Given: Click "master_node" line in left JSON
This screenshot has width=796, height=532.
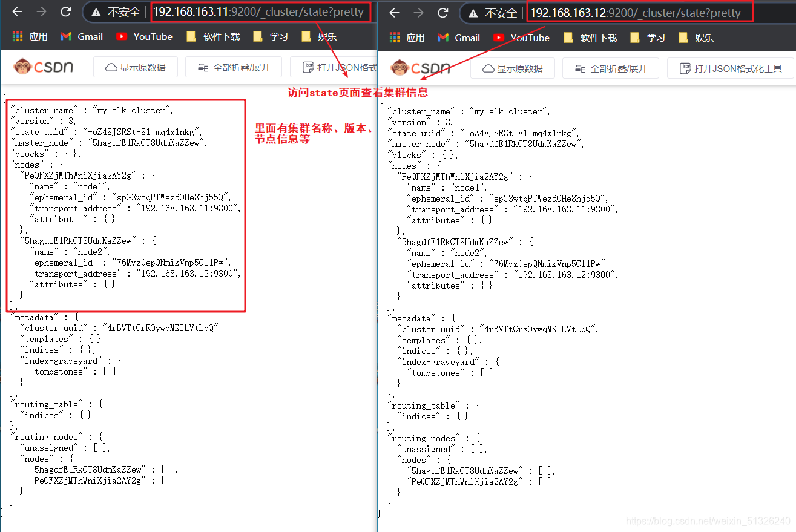Looking at the screenshot, I should [x=109, y=143].
